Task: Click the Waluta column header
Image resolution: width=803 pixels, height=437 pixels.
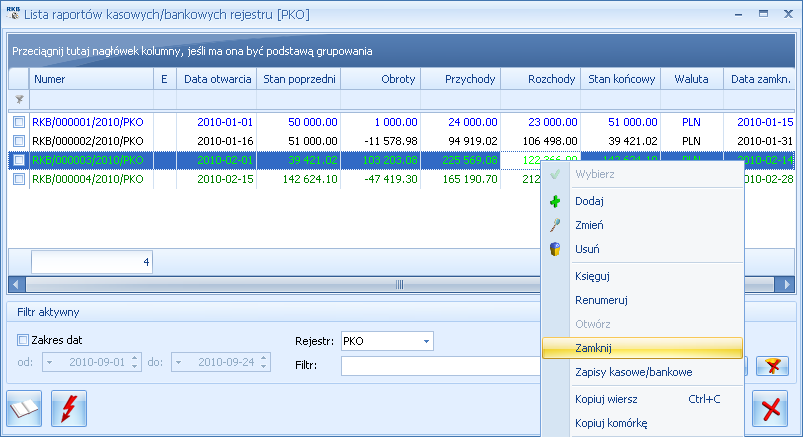Action: (692, 79)
